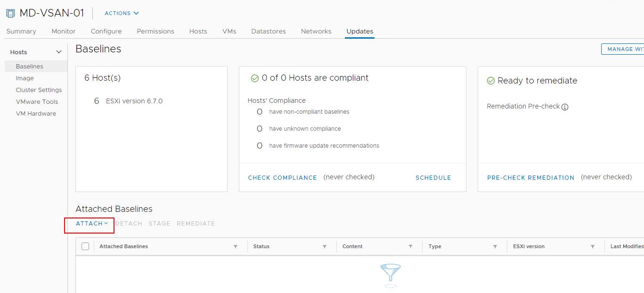Open VM Hardware in the sidebar
This screenshot has width=644, height=293.
36,114
